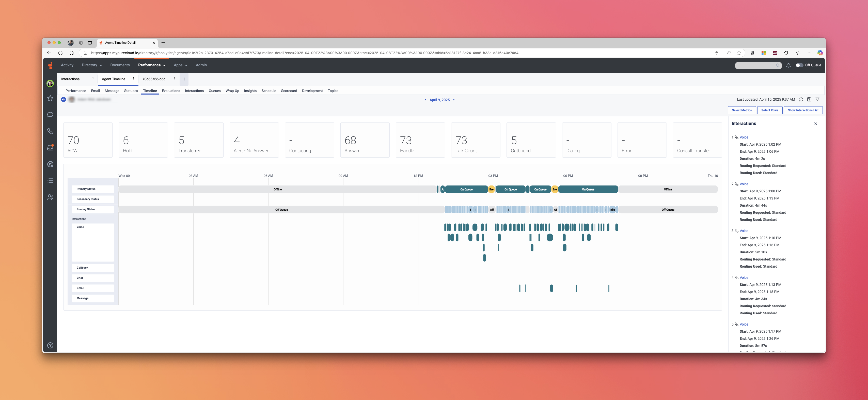Switch to the Wrap-Up tab
The width and height of the screenshot is (868, 400).
[232, 91]
